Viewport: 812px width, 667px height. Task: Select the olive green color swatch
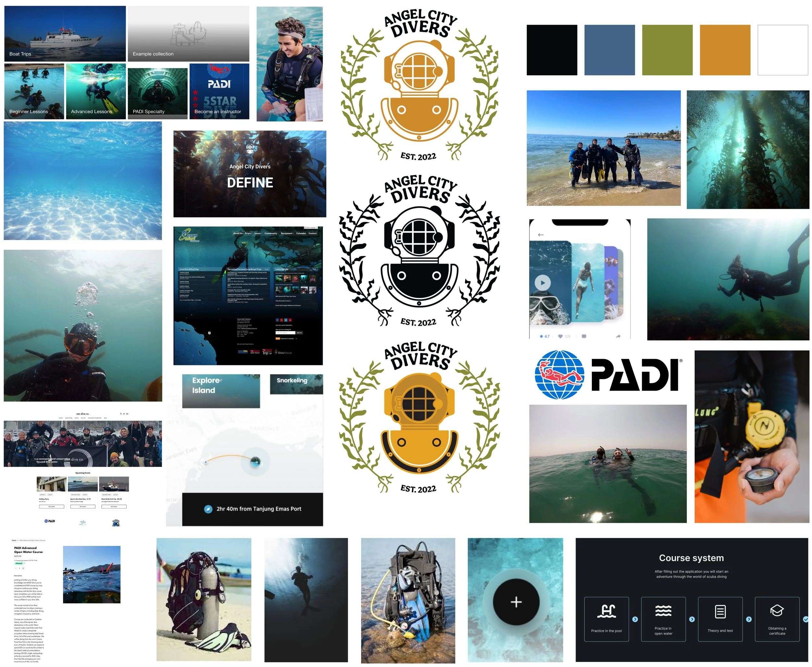pos(667,50)
